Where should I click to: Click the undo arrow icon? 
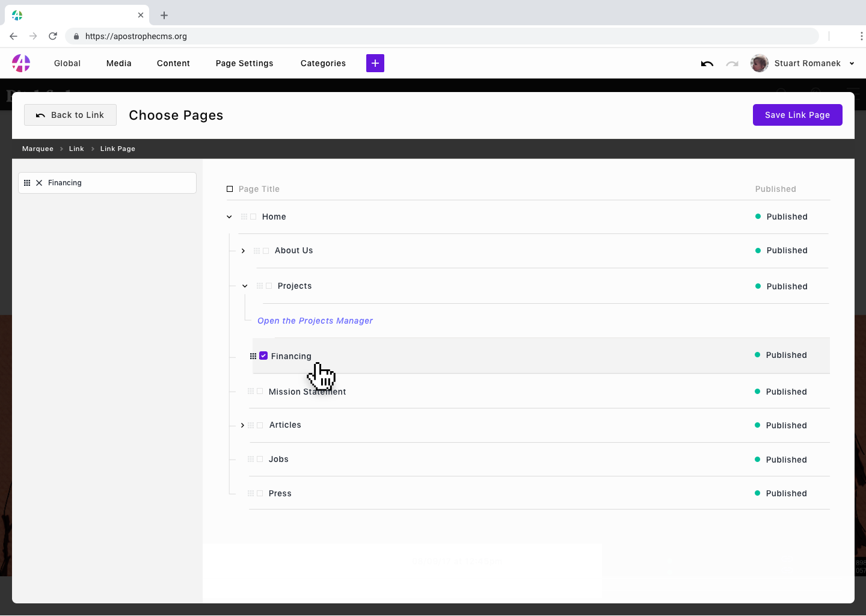coord(707,63)
